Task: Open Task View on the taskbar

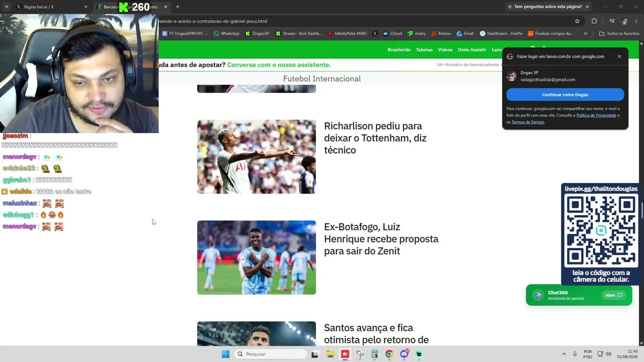Action: point(315,354)
